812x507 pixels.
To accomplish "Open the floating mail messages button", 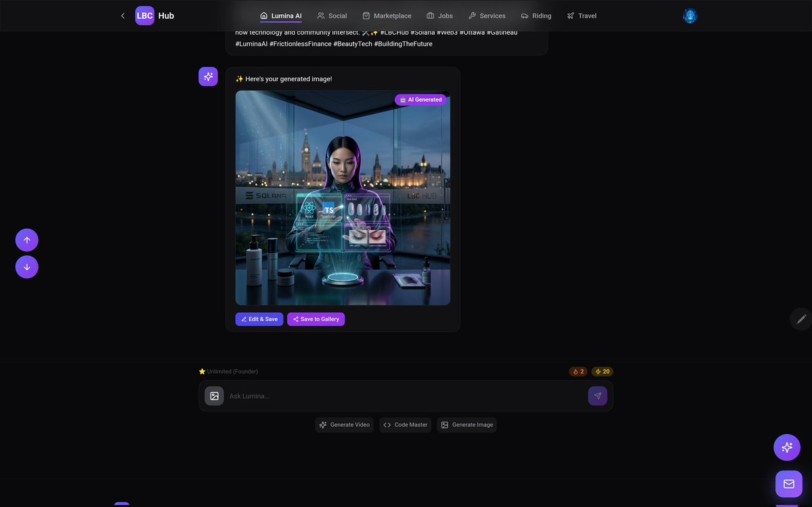I will click(789, 484).
